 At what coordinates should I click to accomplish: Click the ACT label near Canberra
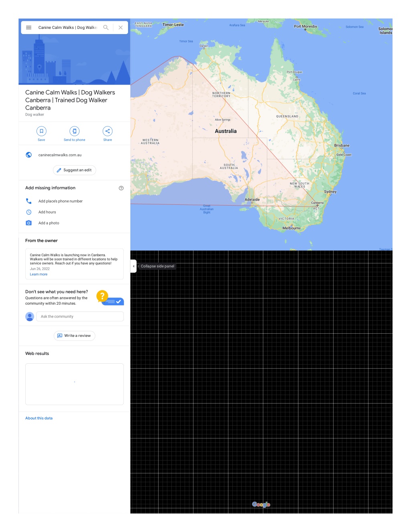[x=316, y=208]
